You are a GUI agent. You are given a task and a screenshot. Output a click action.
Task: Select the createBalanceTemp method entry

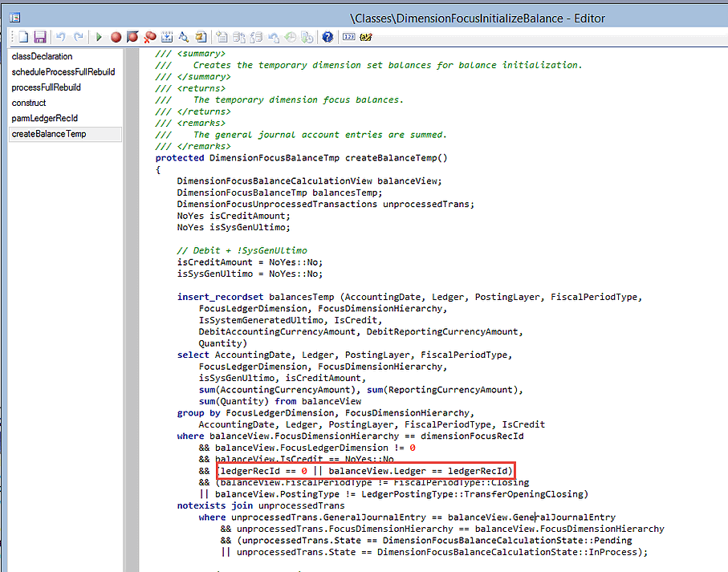click(x=65, y=134)
